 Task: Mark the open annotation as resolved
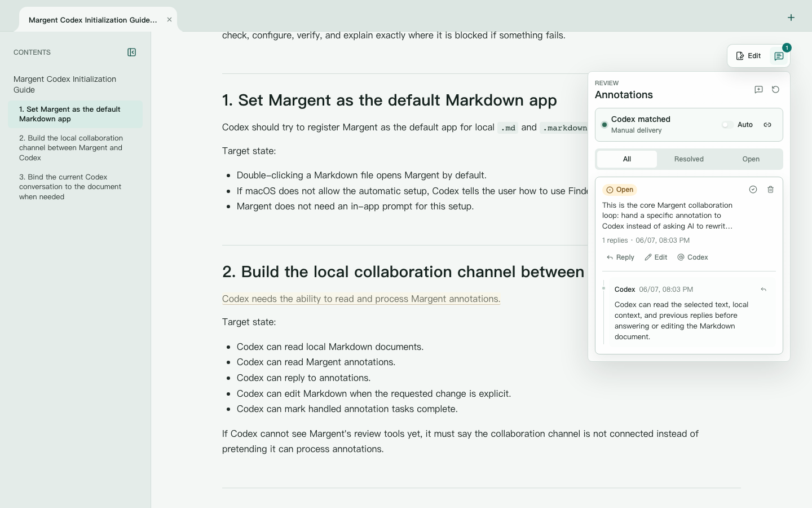tap(753, 190)
